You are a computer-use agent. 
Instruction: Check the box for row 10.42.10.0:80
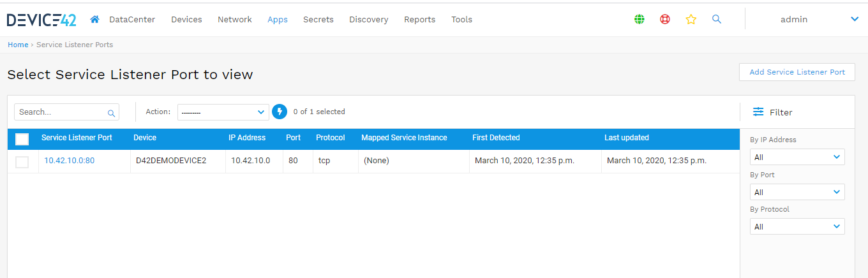click(22, 162)
